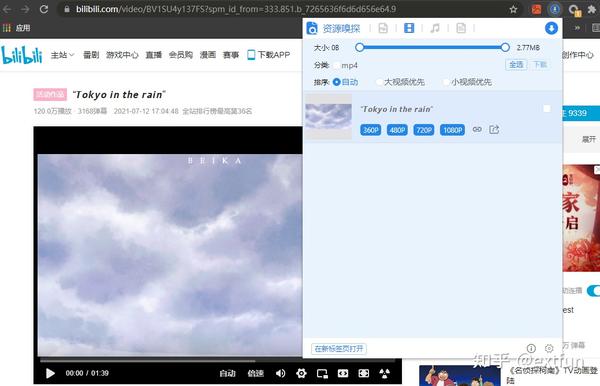Toggle the autoplay switch on the right
Viewport: 600px width, 386px height.
593,290
